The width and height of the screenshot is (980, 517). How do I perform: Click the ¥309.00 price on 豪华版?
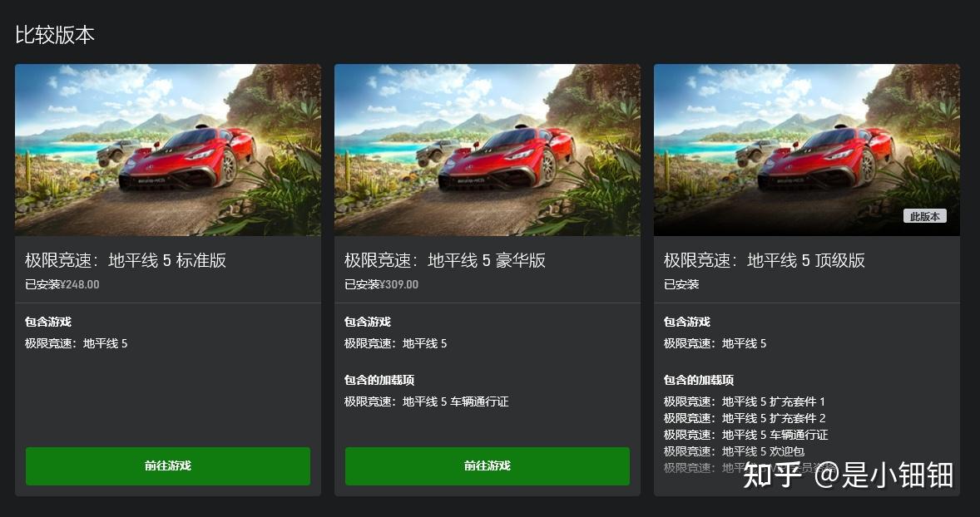[399, 285]
